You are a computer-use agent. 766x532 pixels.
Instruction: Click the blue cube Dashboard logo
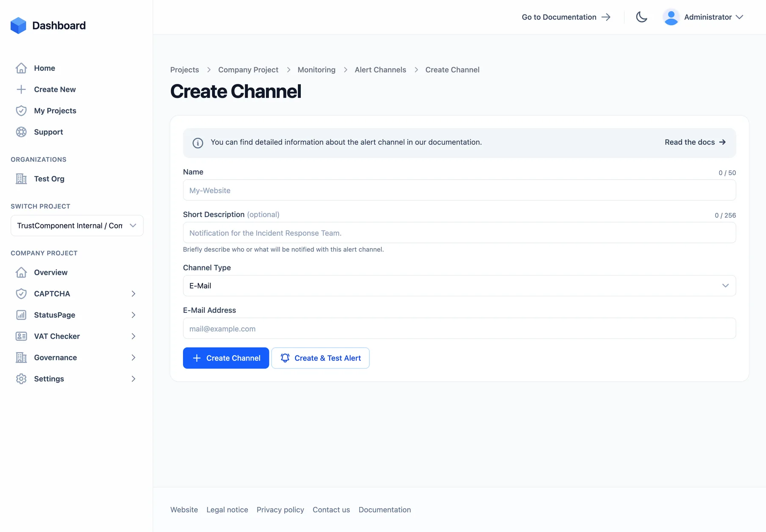18,26
